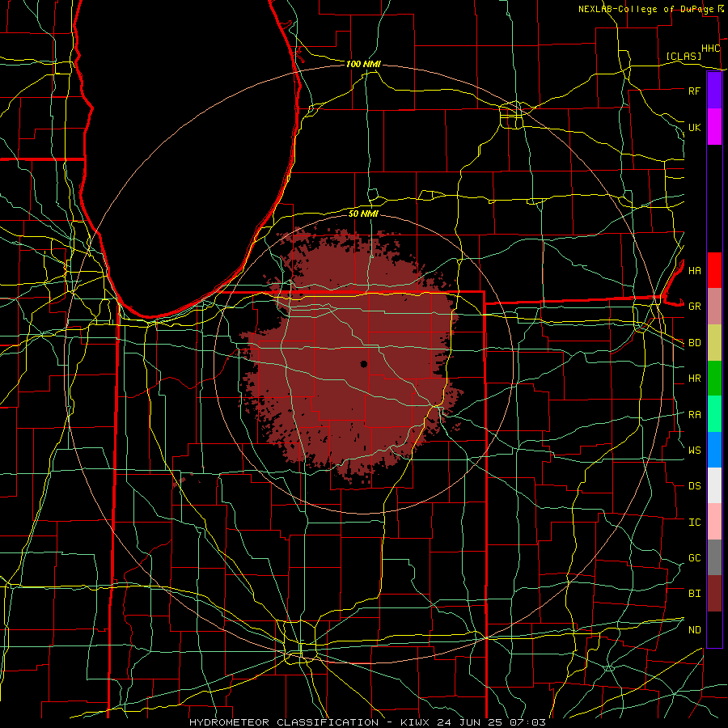
Task: Click the '100 NMI' range ring label
Action: pyautogui.click(x=363, y=64)
